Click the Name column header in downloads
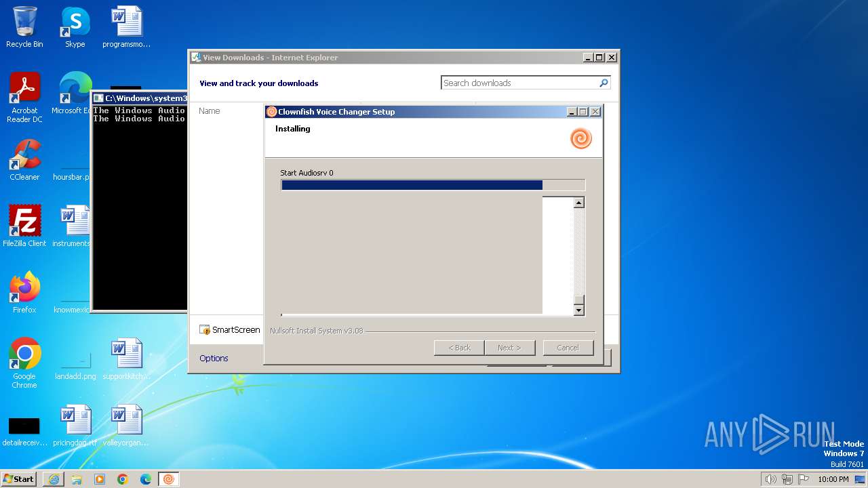 click(x=210, y=110)
